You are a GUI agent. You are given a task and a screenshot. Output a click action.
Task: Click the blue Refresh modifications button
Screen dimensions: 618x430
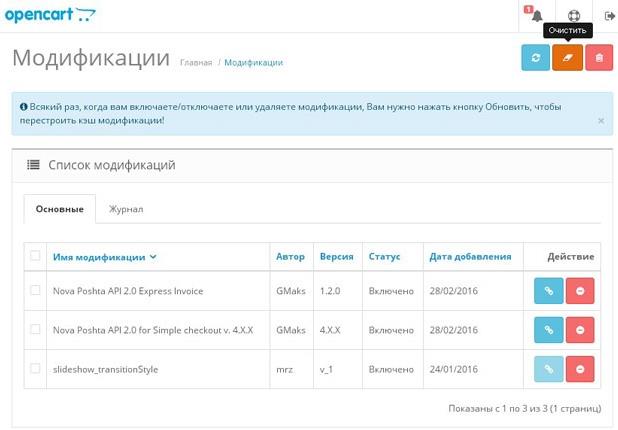click(x=535, y=58)
